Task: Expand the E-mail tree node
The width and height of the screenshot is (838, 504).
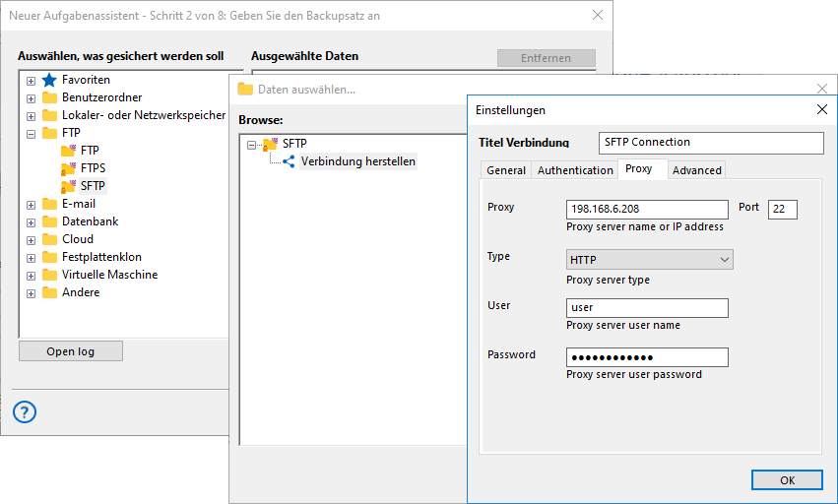Action: tap(32, 205)
